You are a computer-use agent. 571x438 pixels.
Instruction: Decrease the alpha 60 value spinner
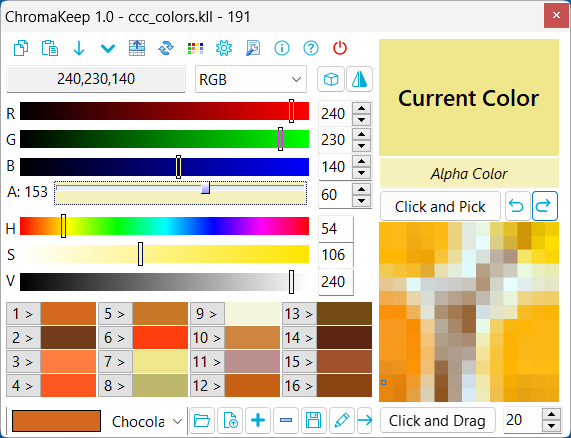(x=362, y=201)
